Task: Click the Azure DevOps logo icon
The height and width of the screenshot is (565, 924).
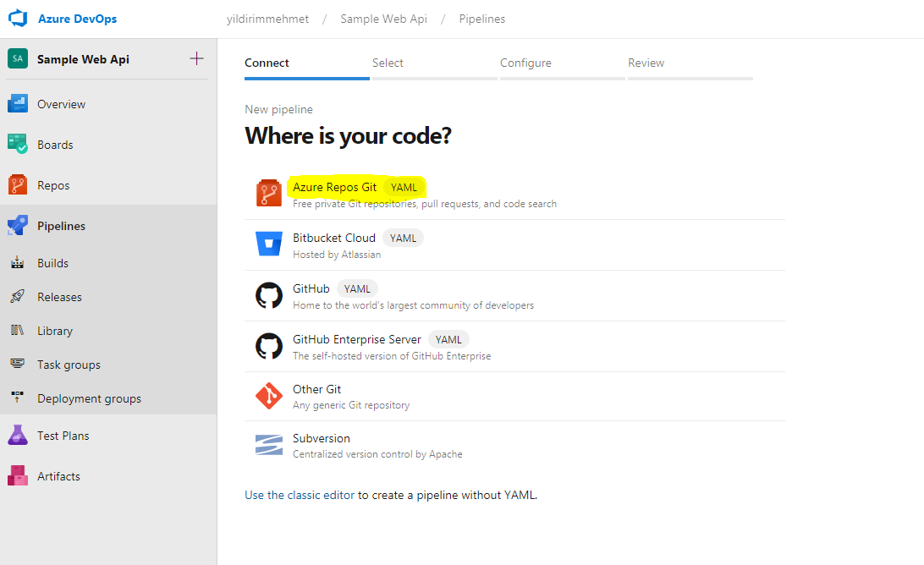Action: pos(18,19)
